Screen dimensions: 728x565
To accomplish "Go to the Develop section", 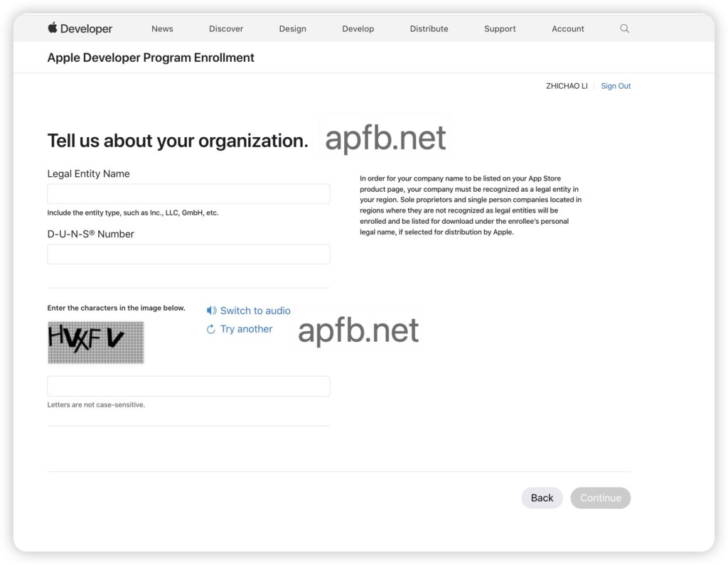I will (x=358, y=29).
